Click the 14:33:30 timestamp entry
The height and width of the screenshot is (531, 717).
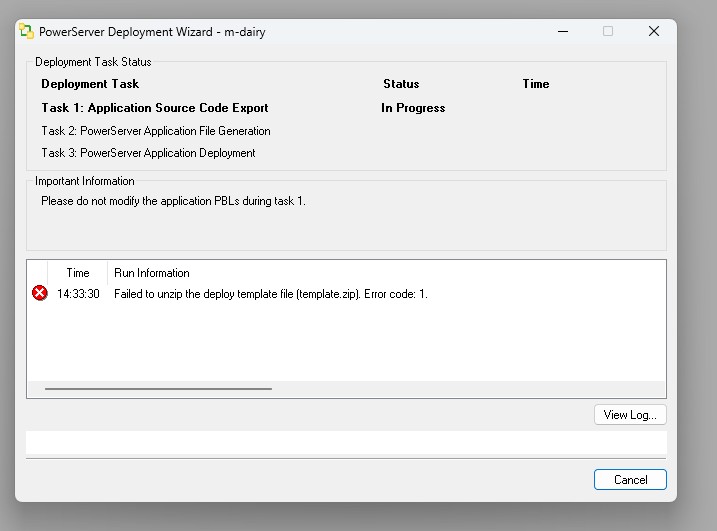(78, 294)
